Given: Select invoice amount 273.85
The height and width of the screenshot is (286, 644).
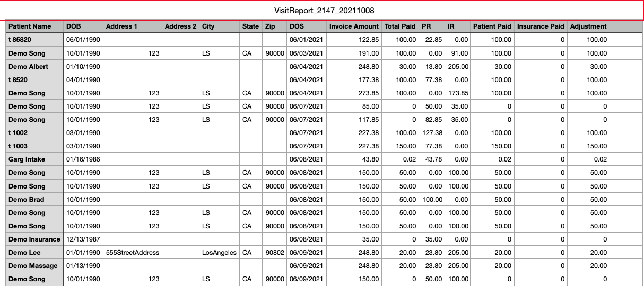Looking at the screenshot, I should 354,93.
